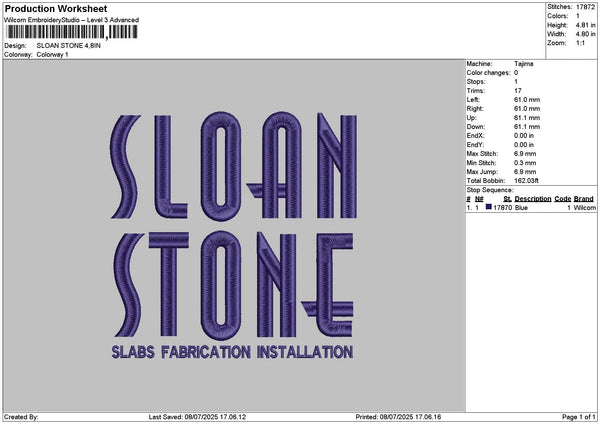Click the 'Production Worksheet' title

56,8
